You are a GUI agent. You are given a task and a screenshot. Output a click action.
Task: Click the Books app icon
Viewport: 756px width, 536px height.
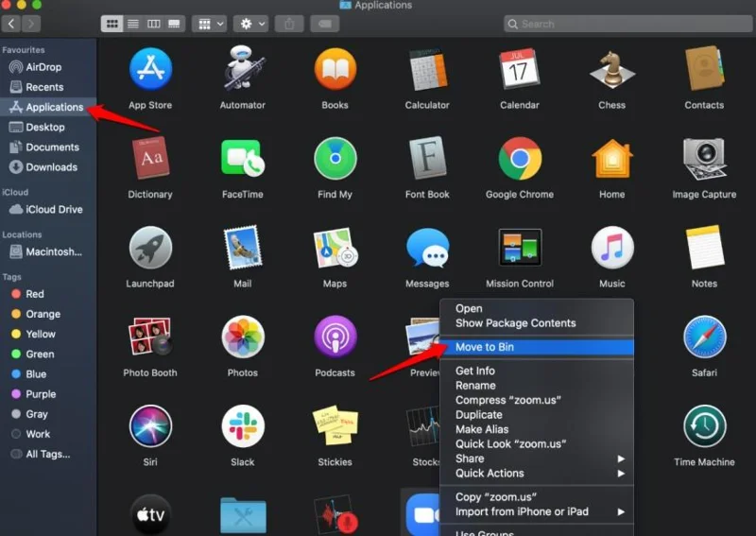tap(335, 69)
